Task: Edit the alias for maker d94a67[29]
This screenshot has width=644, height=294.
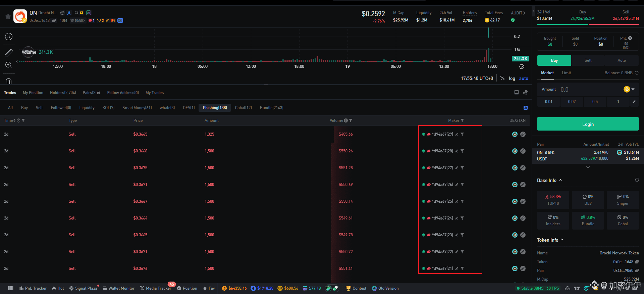Action: [x=457, y=134]
